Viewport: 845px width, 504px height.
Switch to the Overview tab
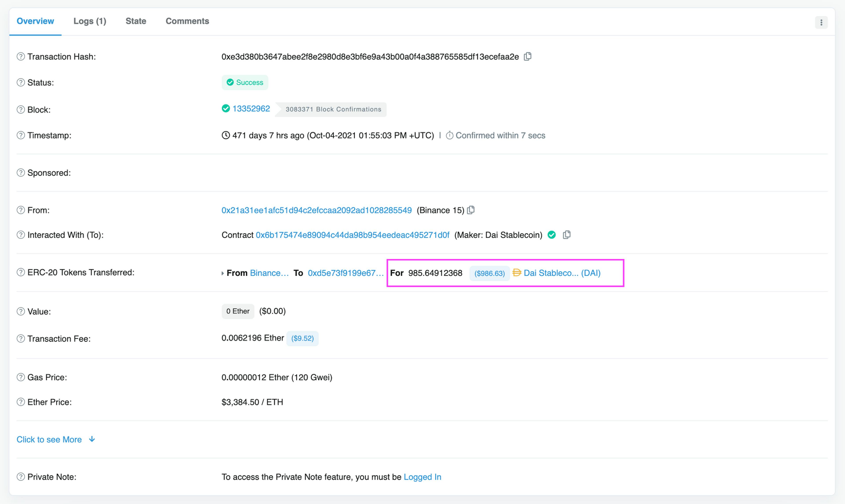click(x=35, y=21)
